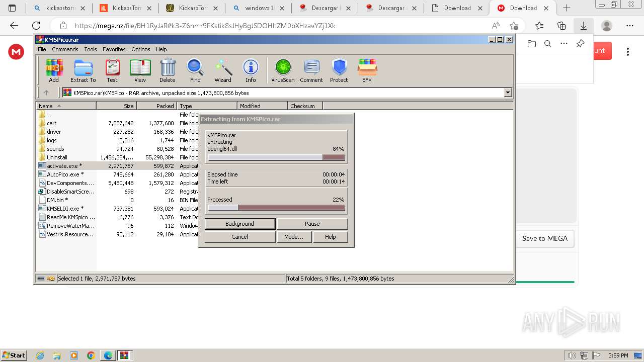
Task: Click the browser refresh icon
Action: 36,26
